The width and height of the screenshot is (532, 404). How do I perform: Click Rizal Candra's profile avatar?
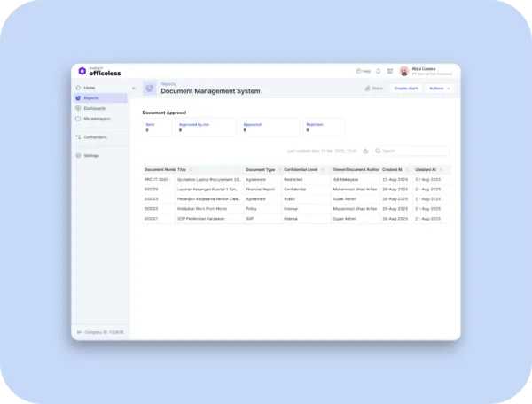coord(404,71)
